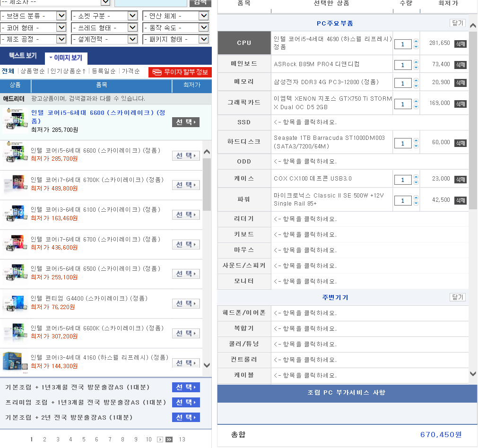
Task: Jump to last page double-arrow
Action: [x=169, y=439]
